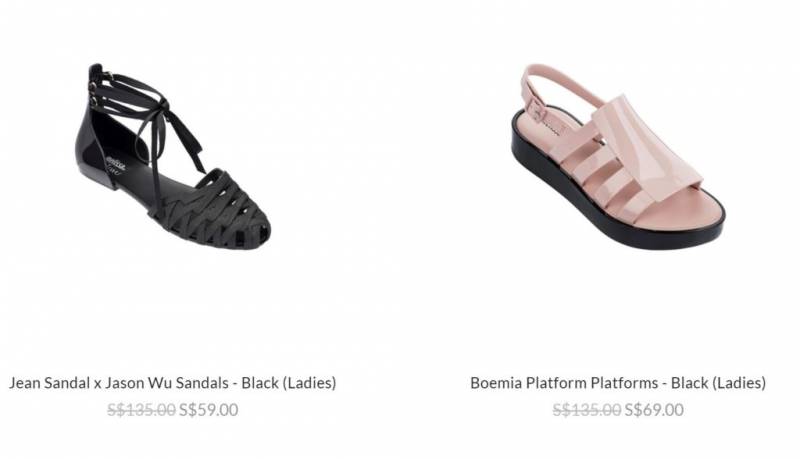Screen dimensions: 800x459
Task: Click the buckle on the pink sandal strap
Action: point(538,110)
